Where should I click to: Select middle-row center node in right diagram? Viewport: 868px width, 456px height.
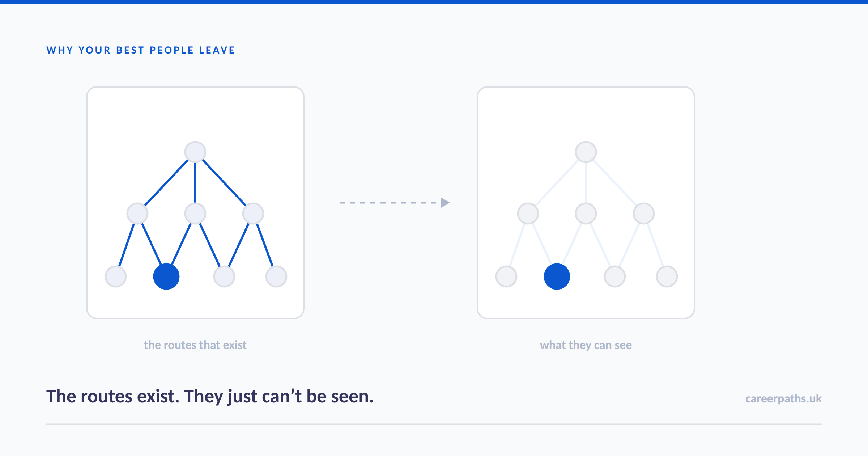click(x=586, y=214)
